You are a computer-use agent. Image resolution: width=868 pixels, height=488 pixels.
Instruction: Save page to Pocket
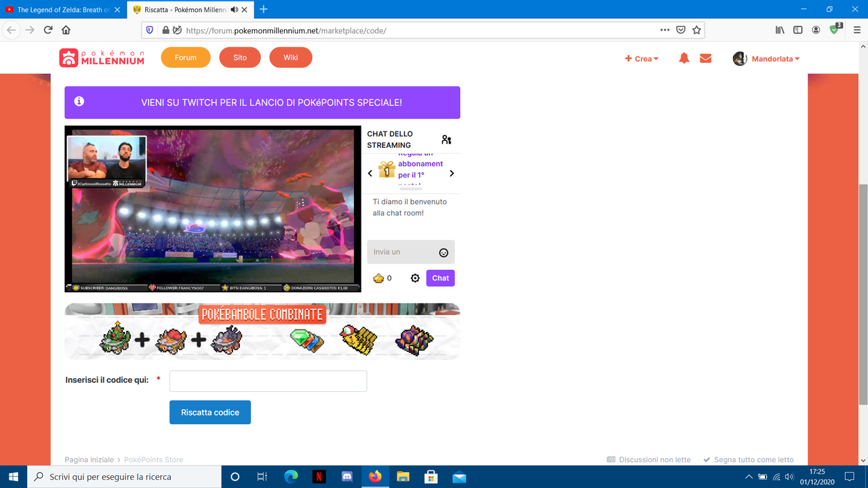point(681,30)
